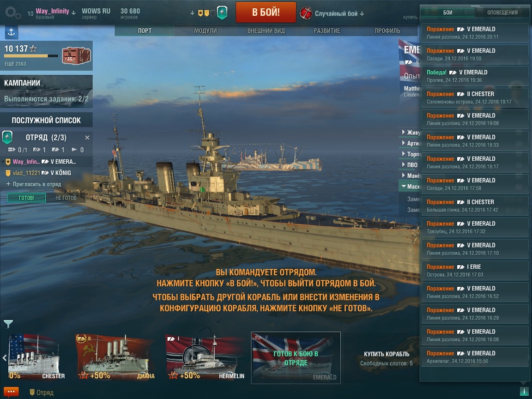Select the Диана ship thumbnail
532x399 pixels.
tap(115, 357)
